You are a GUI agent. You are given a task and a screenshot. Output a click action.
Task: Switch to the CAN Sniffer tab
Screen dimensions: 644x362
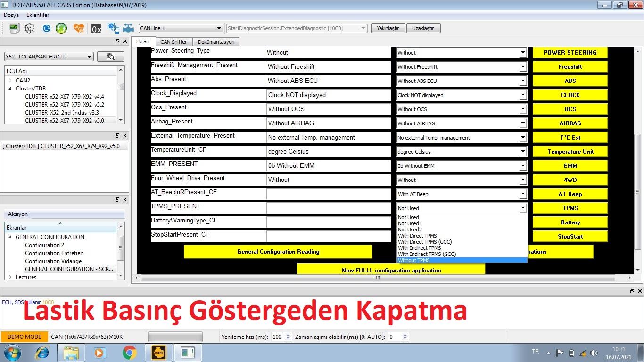tap(173, 42)
